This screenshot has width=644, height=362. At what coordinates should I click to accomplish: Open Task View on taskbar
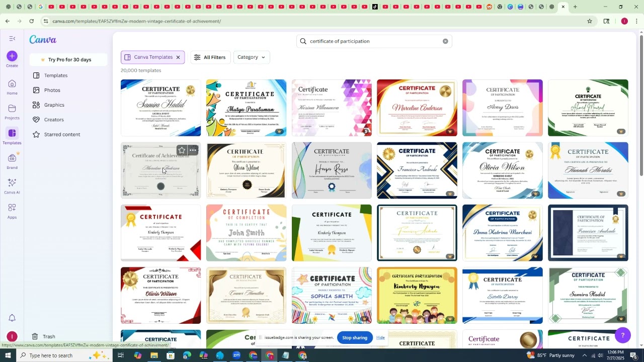coord(121,355)
